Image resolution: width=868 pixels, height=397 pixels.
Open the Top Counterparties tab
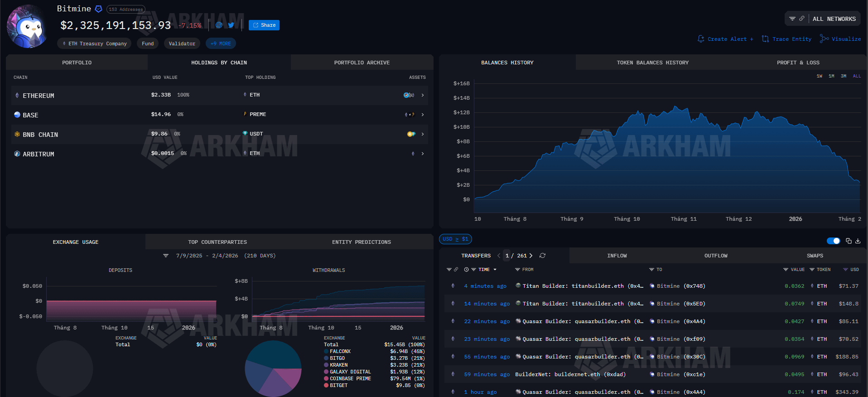coord(217,242)
